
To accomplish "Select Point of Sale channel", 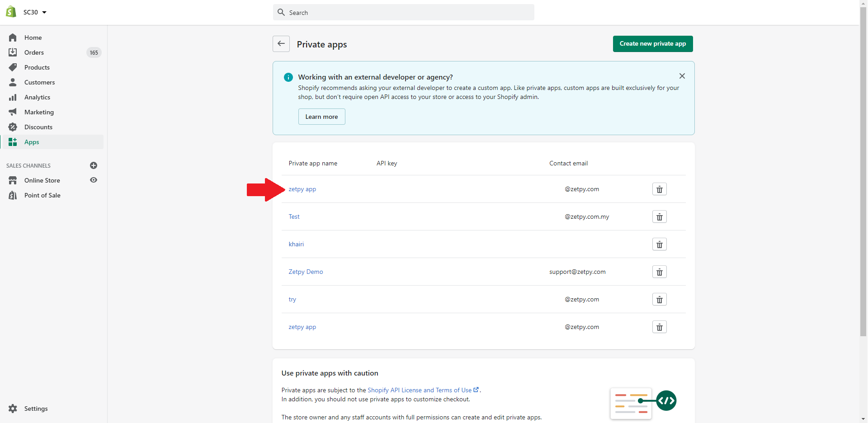I will click(x=42, y=195).
